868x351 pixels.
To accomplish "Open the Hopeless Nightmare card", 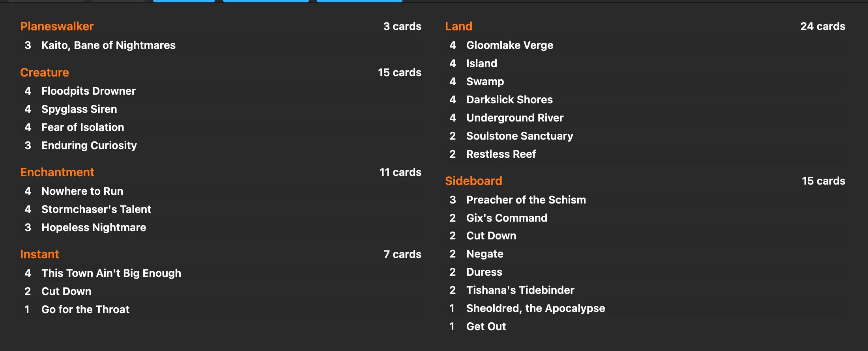I will tap(94, 228).
